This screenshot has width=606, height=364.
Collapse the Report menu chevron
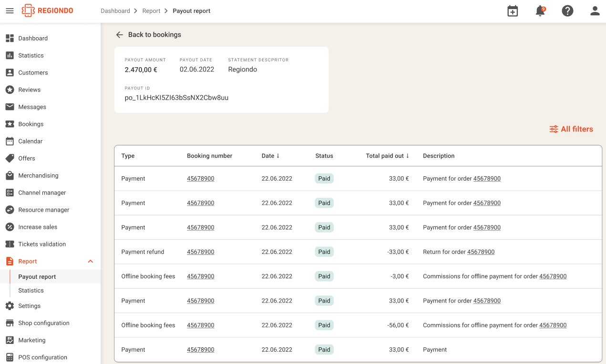tap(91, 261)
